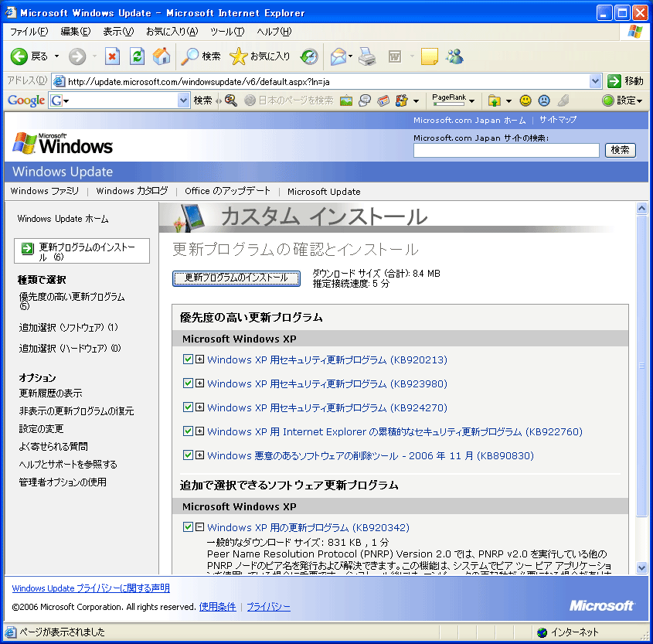653x644 pixels.
Task: Collapse details for KB920342
Action: click(200, 527)
